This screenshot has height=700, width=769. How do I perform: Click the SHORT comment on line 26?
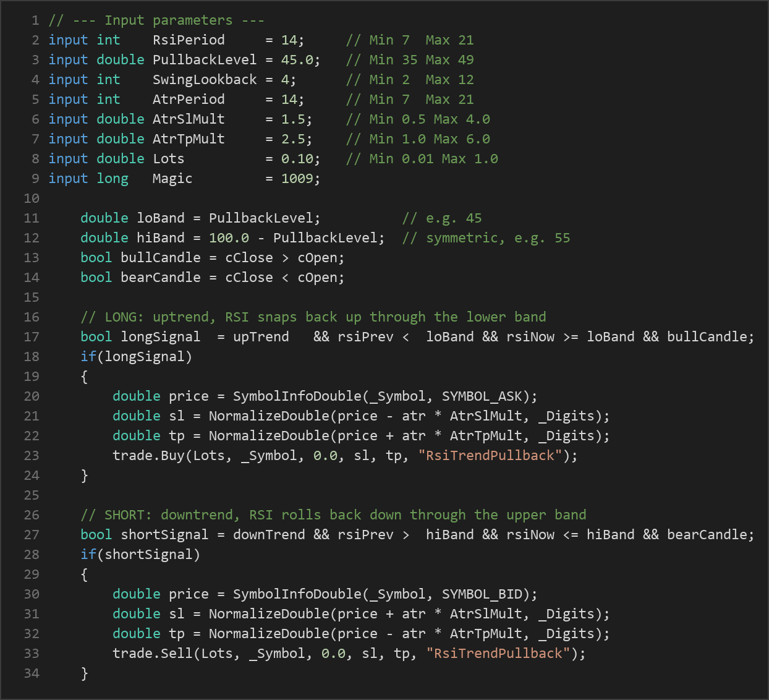(x=333, y=514)
